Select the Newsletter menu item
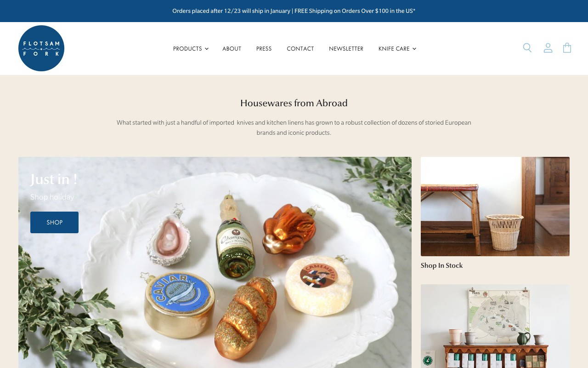The image size is (588, 368). pos(346,49)
